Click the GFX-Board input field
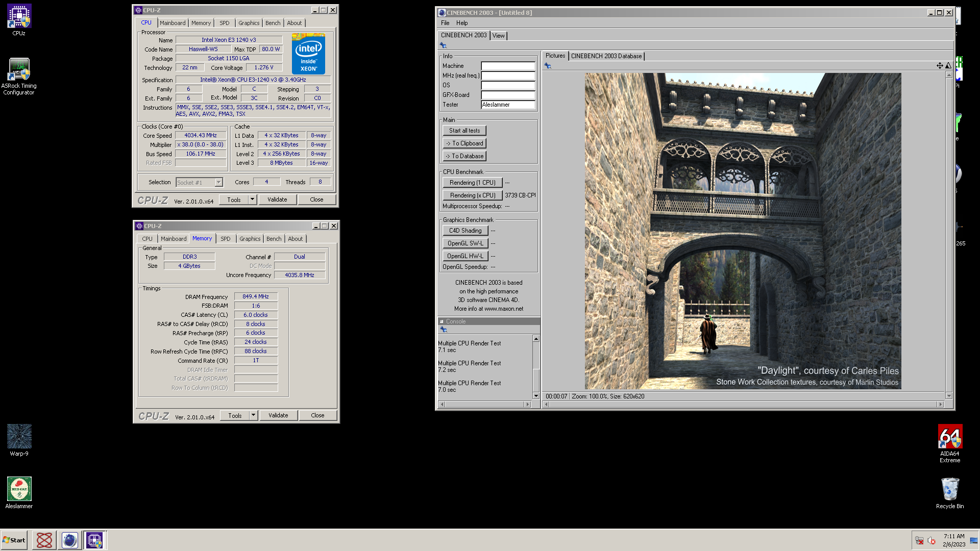 coord(508,95)
